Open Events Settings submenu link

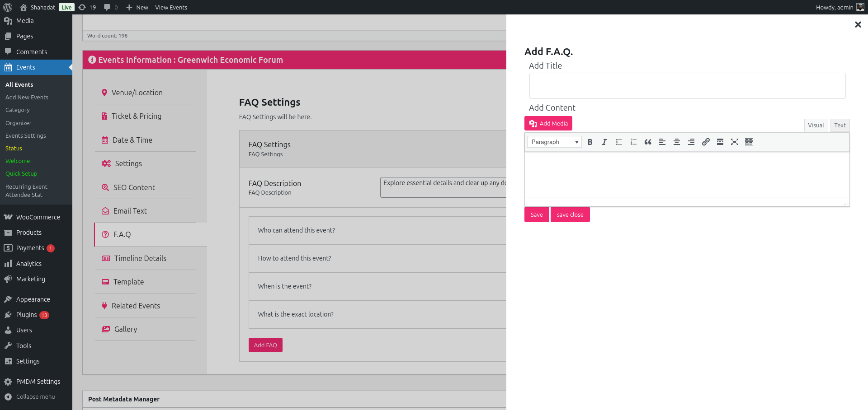click(x=26, y=135)
